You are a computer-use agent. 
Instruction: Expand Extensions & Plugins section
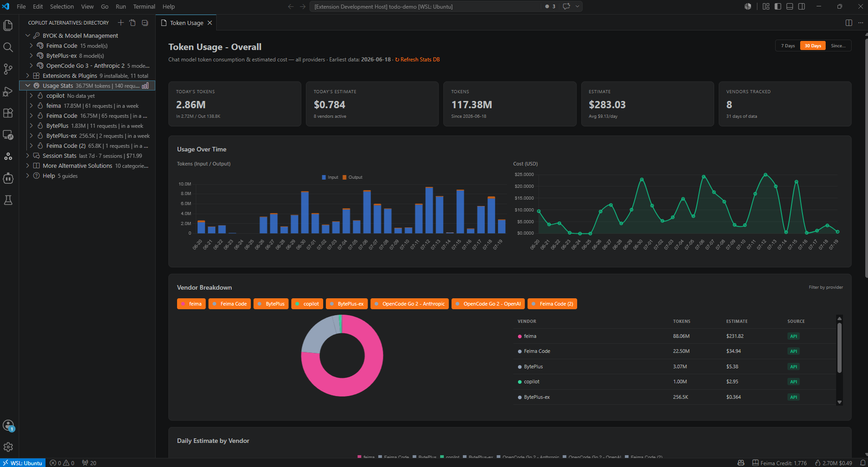28,75
